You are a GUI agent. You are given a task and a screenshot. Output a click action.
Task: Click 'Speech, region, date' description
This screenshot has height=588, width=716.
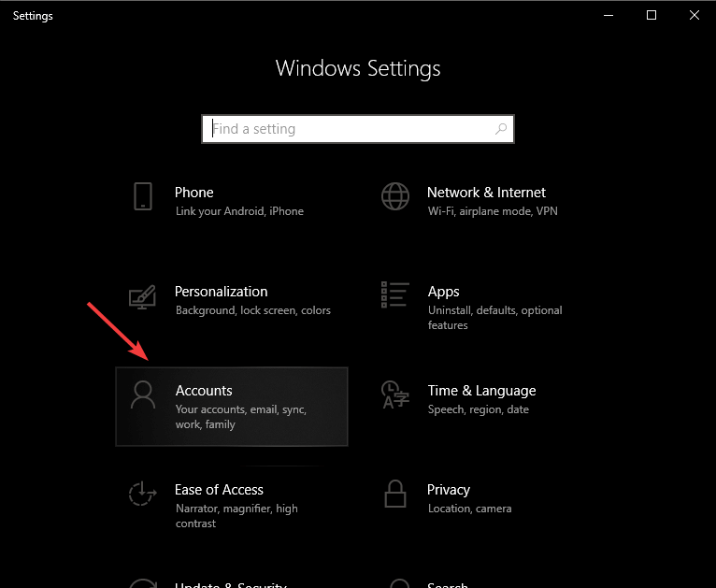coord(478,409)
